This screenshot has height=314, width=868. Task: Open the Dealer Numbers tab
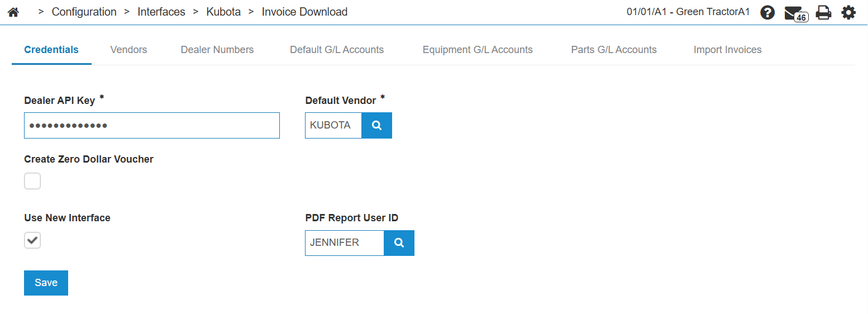[217, 50]
